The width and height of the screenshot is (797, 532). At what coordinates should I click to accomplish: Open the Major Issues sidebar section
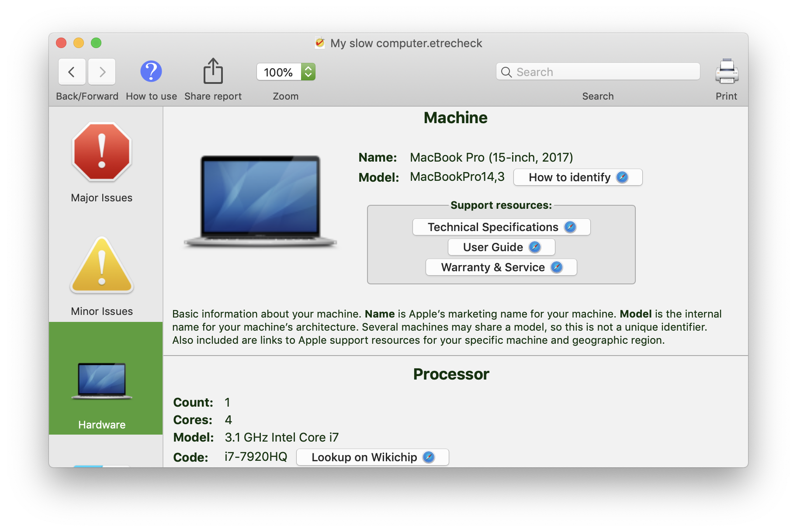pyautogui.click(x=102, y=162)
